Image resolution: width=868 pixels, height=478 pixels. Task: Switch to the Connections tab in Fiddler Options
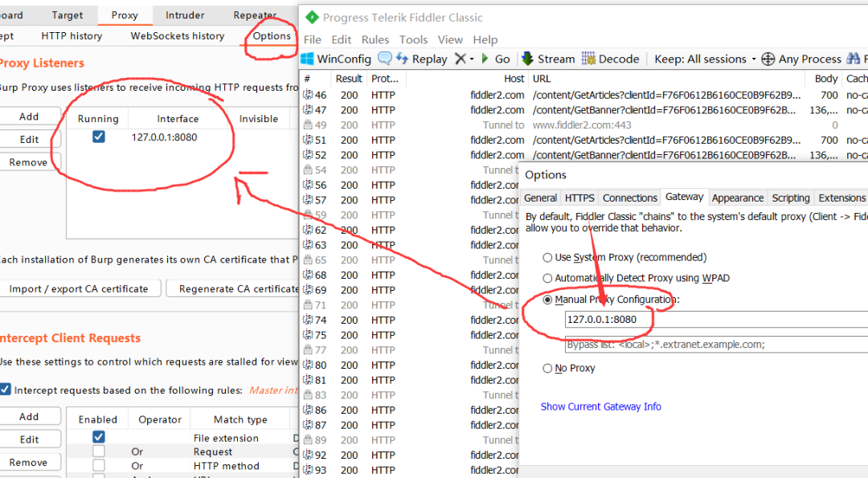tap(630, 198)
